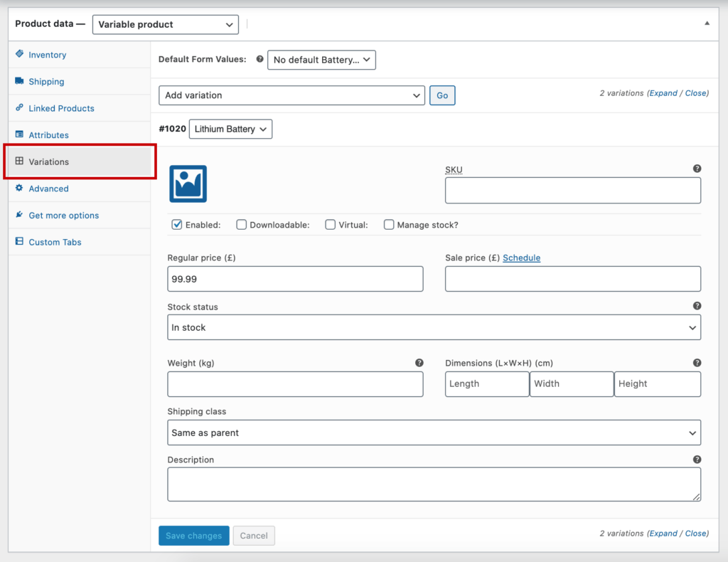
Task: Enable the Manage stock? checkbox
Action: point(389,225)
